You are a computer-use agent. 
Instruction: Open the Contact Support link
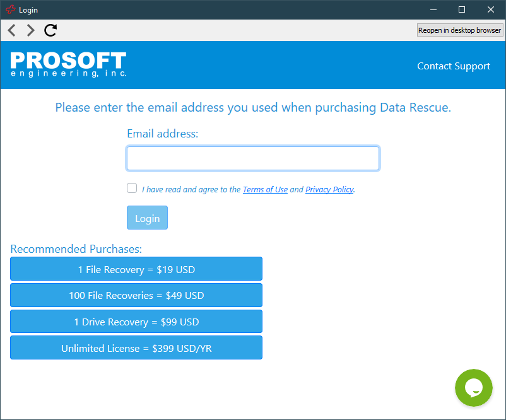coord(454,66)
